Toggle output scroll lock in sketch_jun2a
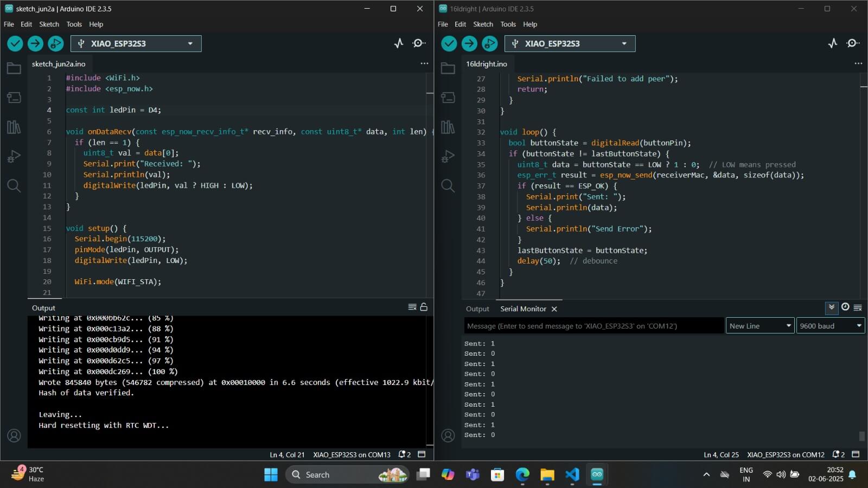Image resolution: width=868 pixels, height=488 pixels. pyautogui.click(x=424, y=307)
